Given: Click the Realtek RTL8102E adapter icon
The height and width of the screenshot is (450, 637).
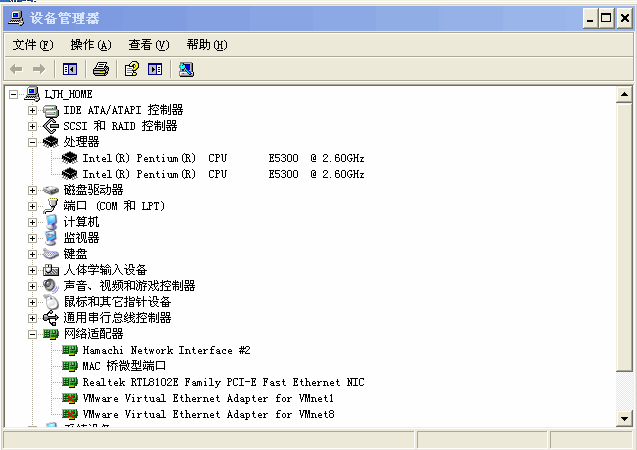Looking at the screenshot, I should 70,382.
